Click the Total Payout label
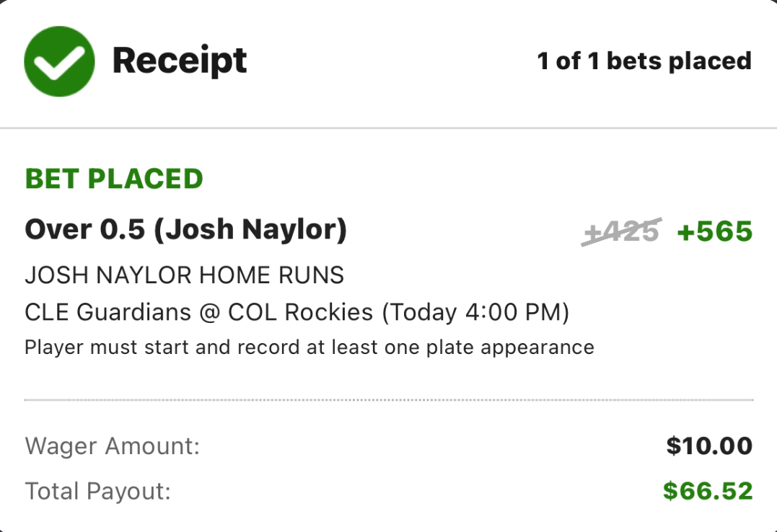Image resolution: width=777 pixels, height=532 pixels. coord(97,492)
